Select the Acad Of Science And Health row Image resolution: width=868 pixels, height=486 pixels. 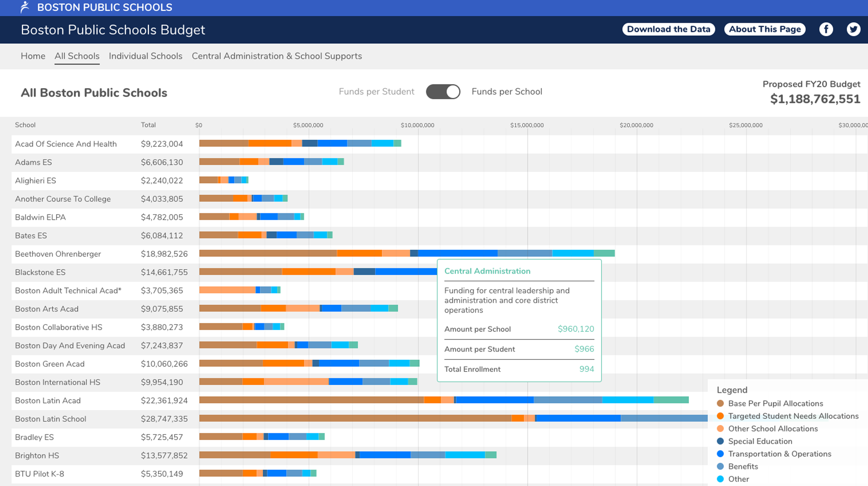pos(440,144)
